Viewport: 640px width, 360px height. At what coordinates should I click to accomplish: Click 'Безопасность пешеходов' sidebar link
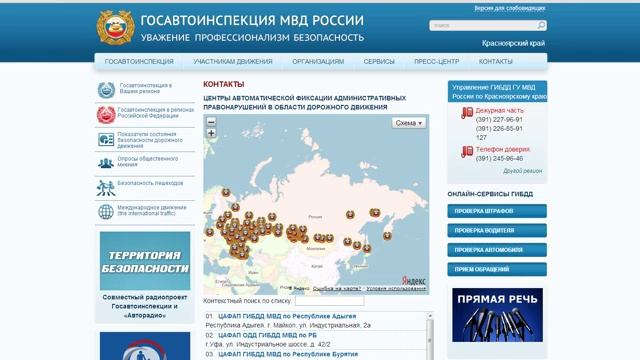coord(150,183)
